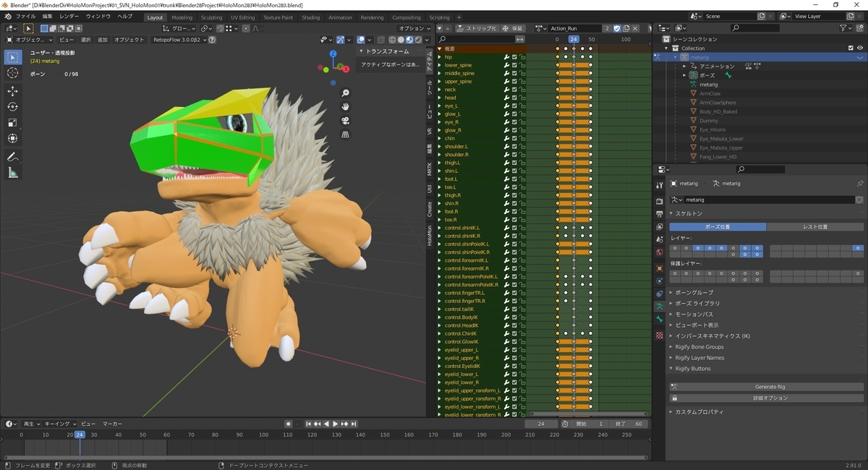The height and width of the screenshot is (470, 868).
Task: Choose the Move tool
Action: click(x=13, y=91)
